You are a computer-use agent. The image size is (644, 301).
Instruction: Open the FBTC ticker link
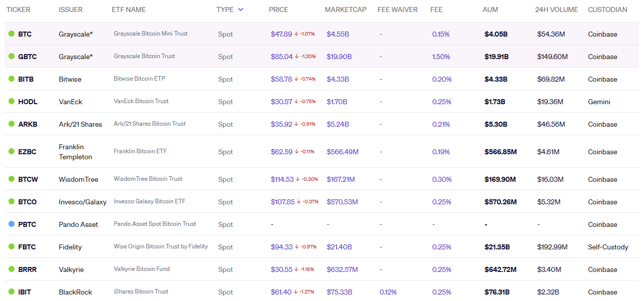[27, 247]
